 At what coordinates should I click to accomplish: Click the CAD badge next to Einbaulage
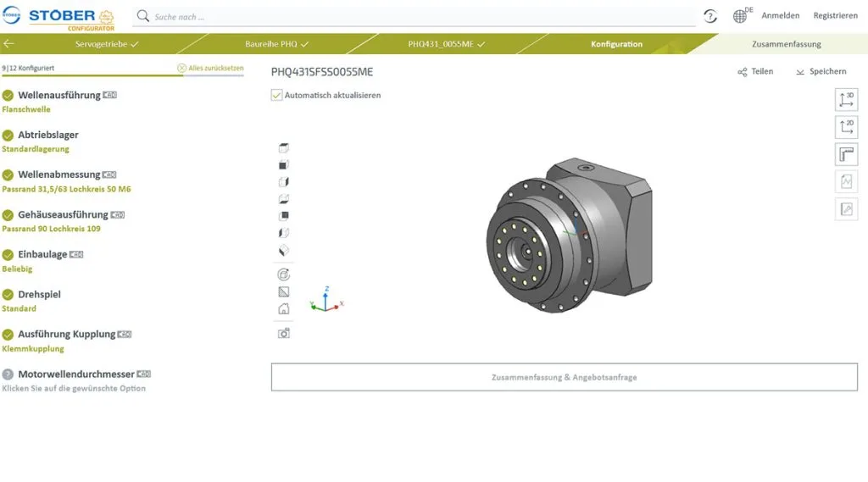[x=76, y=255]
